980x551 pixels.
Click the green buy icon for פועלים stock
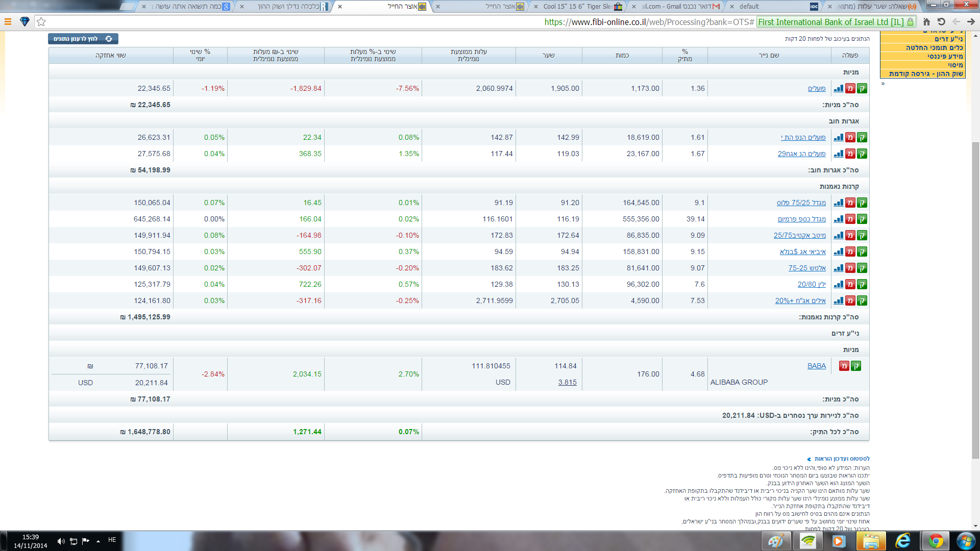coord(862,88)
